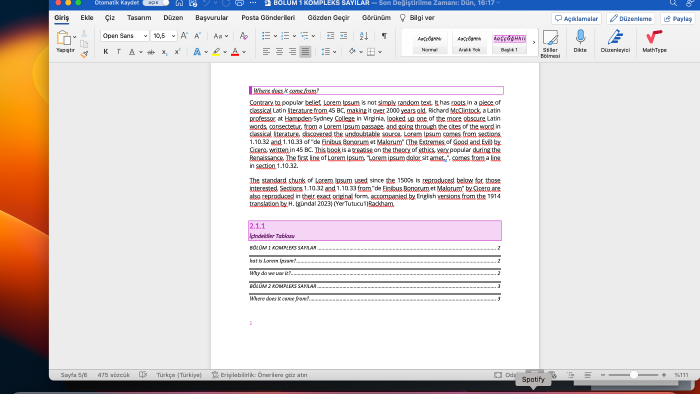The image size is (700, 394).
Task: Open the Gözden Geçir tab
Action: (x=329, y=18)
